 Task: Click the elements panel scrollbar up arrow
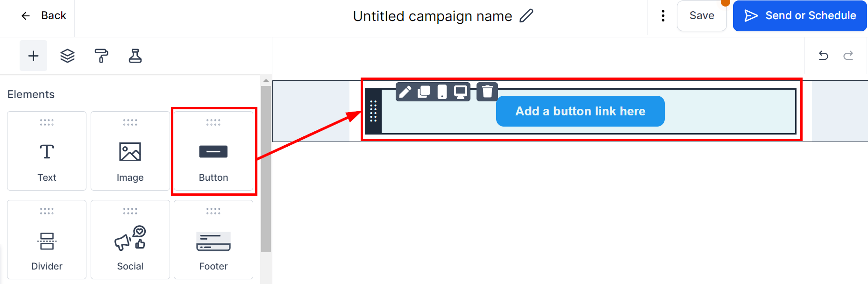coord(266,80)
